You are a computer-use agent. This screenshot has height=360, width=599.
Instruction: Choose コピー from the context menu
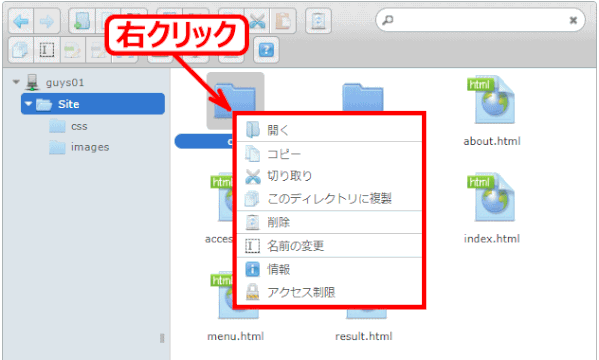(x=329, y=154)
